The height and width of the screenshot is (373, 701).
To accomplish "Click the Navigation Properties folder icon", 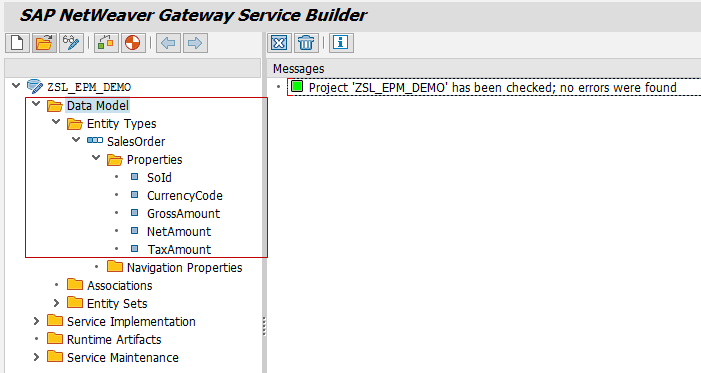I will click(114, 267).
